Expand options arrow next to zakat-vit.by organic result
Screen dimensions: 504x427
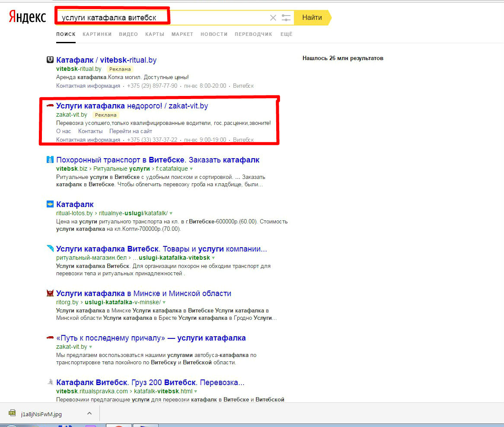click(91, 347)
